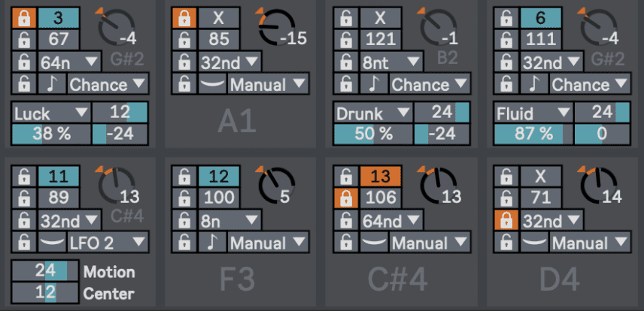Click the curve shape icon in the A1 cell
This screenshot has width=644, height=311.
point(212,84)
